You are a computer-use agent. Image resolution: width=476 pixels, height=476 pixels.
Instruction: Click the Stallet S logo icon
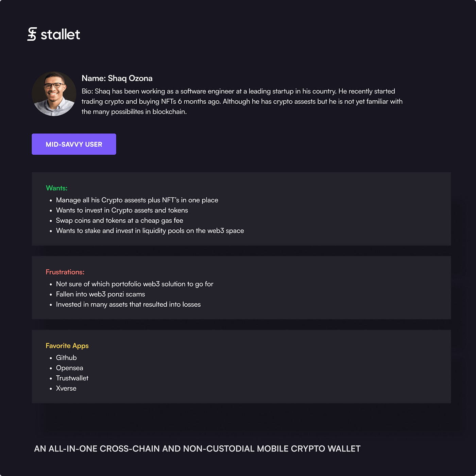point(32,34)
